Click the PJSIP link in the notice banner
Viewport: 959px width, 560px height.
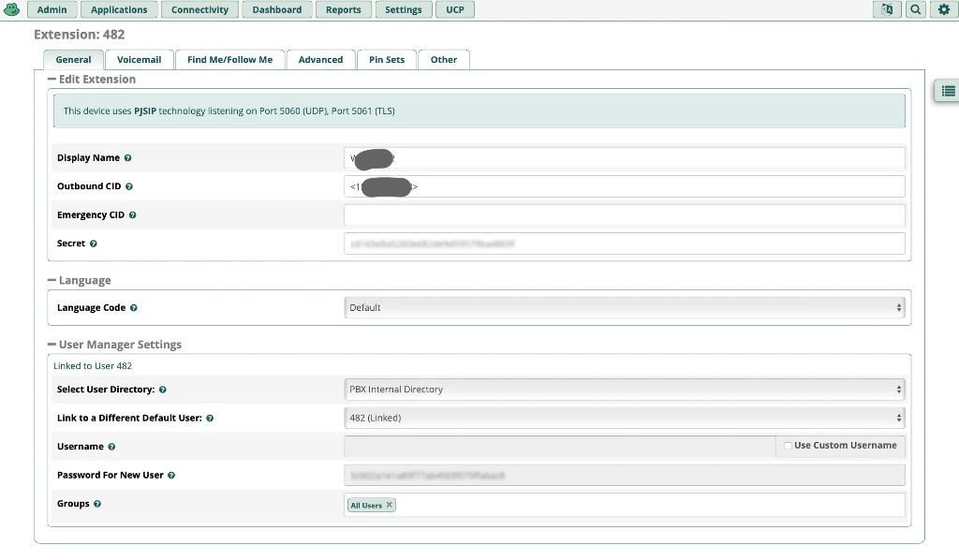pyautogui.click(x=142, y=111)
